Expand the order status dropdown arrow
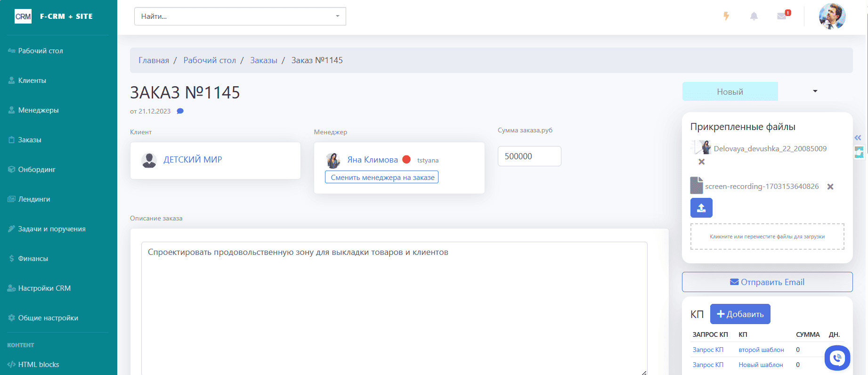This screenshot has width=868, height=375. (815, 91)
